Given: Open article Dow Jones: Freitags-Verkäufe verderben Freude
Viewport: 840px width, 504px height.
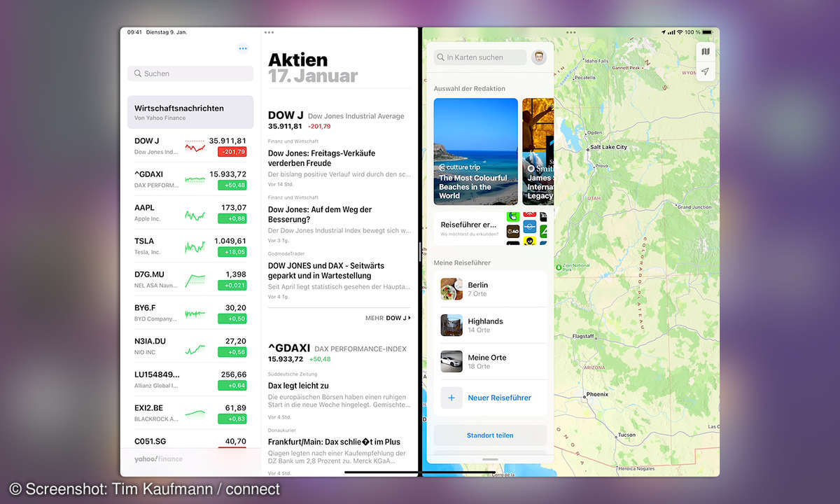Looking at the screenshot, I should pyautogui.click(x=339, y=163).
